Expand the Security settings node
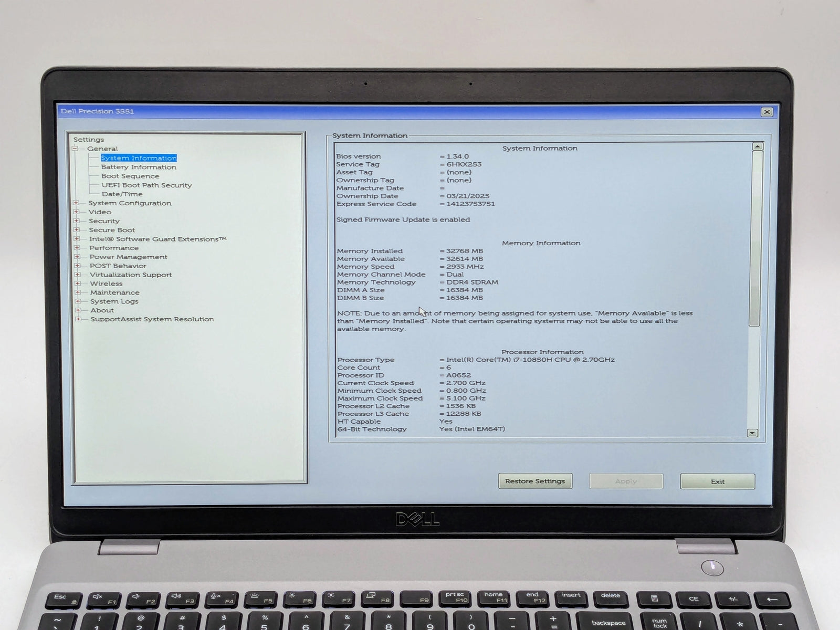The width and height of the screenshot is (840, 630). [76, 220]
